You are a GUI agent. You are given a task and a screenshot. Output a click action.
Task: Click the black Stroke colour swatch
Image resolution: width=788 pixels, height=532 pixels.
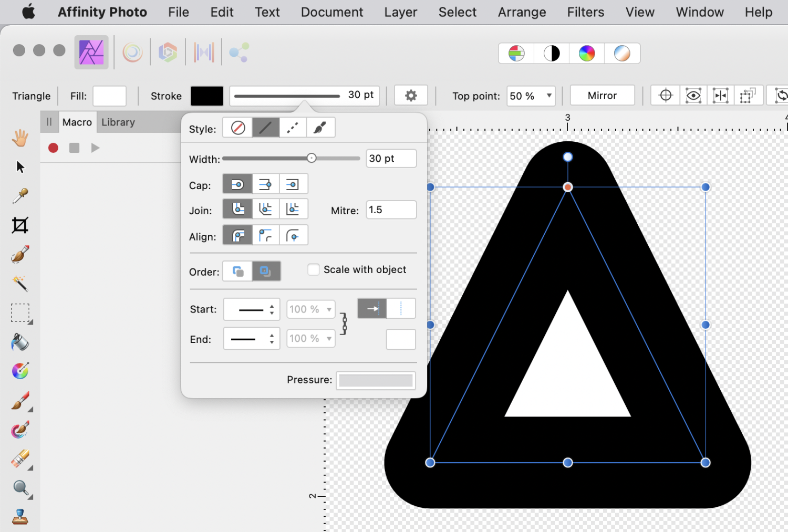pos(206,96)
